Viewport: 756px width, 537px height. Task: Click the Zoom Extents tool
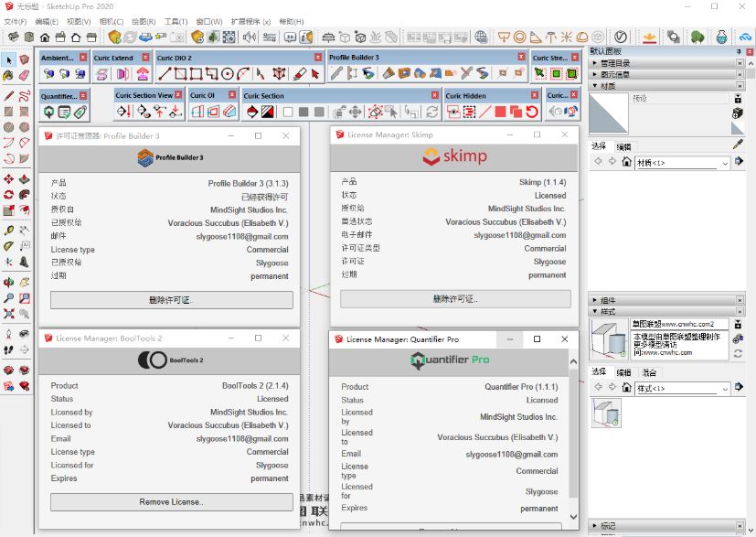(8, 314)
